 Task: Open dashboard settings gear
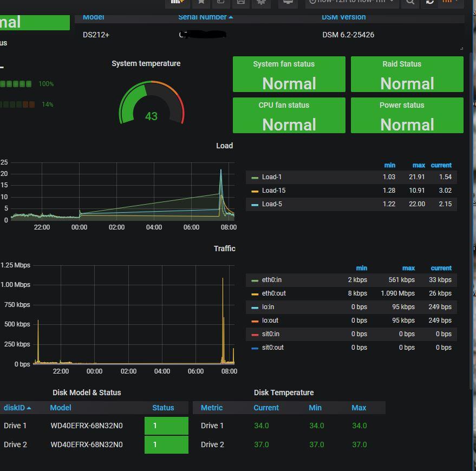click(x=261, y=2)
